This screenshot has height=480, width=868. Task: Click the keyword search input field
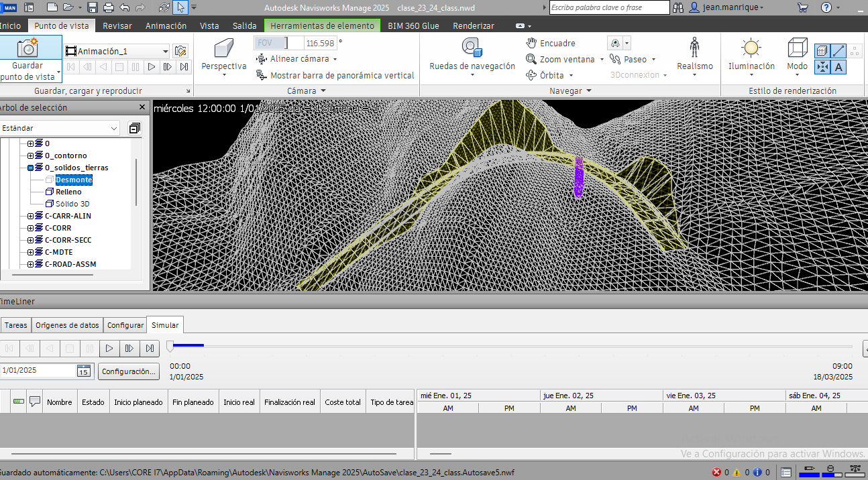608,7
